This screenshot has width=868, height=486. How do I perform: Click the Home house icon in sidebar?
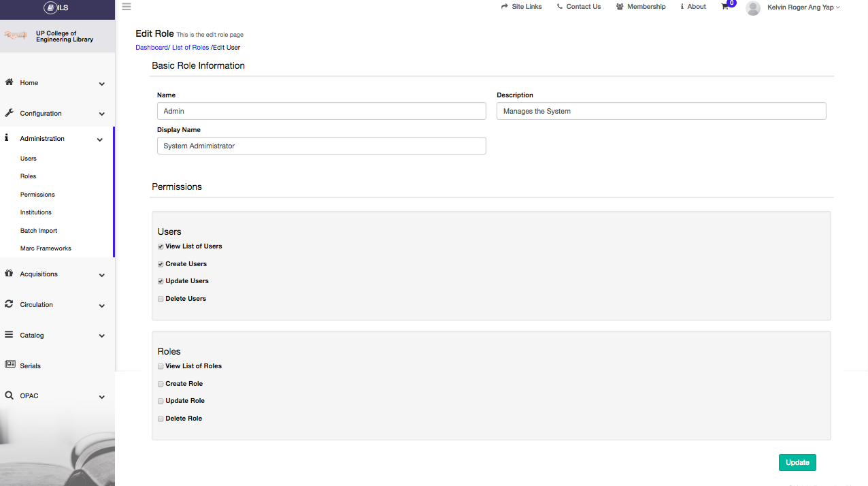10,82
